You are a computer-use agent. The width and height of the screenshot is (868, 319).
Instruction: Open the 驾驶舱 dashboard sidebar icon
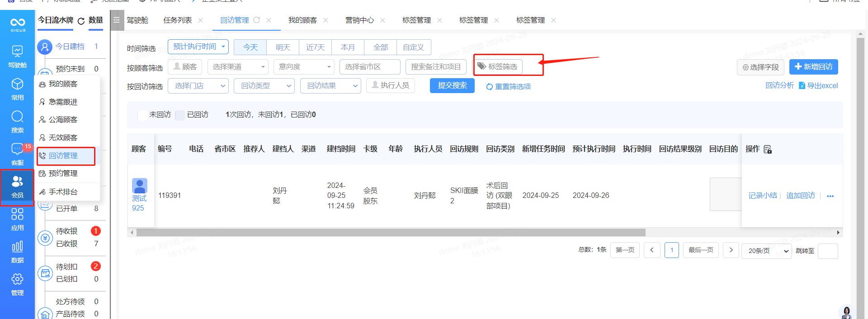point(17,56)
